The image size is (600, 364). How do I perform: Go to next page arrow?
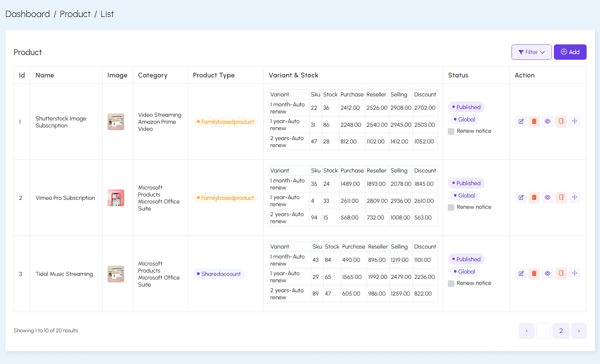click(x=579, y=331)
